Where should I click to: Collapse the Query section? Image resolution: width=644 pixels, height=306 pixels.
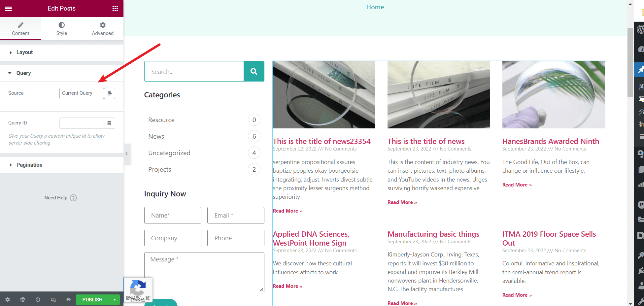tap(23, 73)
